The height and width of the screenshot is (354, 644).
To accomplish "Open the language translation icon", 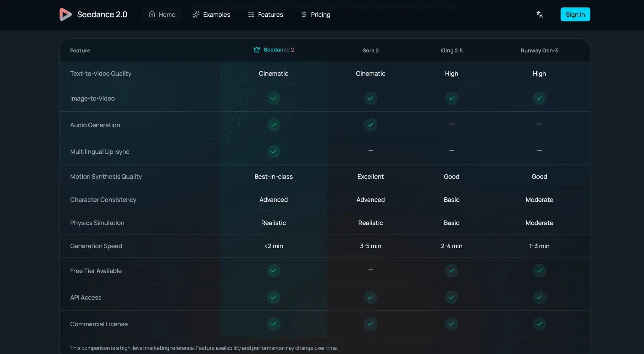I will [540, 14].
